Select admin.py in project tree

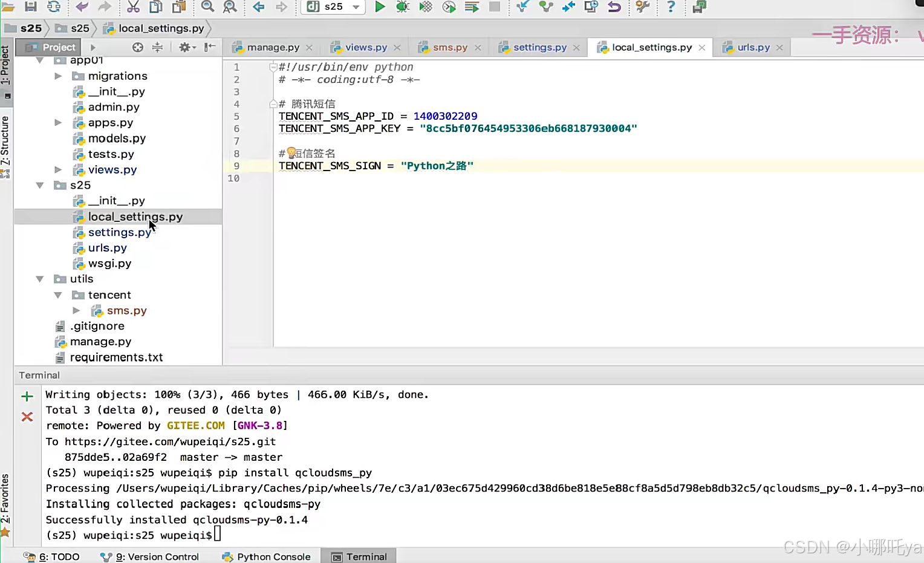point(114,107)
